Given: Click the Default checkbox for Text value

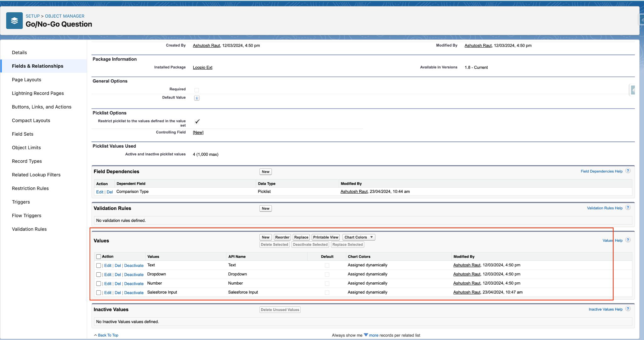Looking at the screenshot, I should click(327, 265).
